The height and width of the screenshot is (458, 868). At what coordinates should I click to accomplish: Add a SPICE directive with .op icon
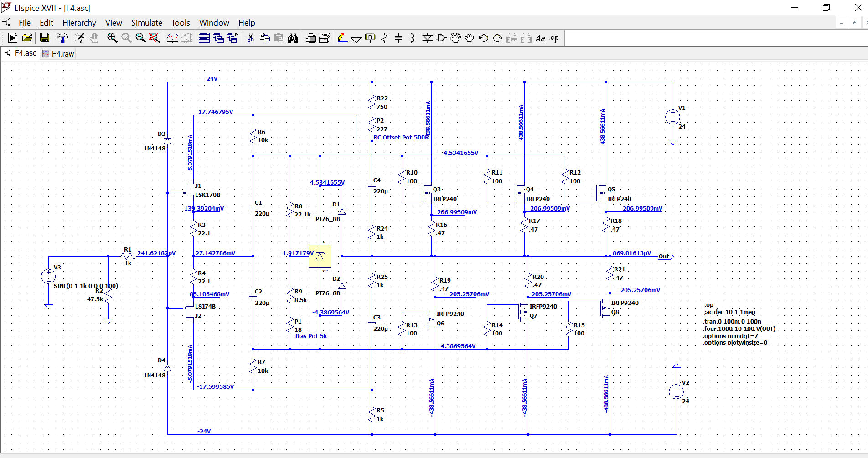click(554, 38)
